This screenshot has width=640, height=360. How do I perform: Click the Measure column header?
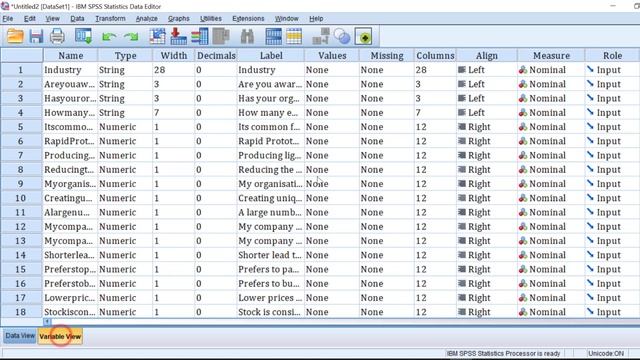(551, 56)
